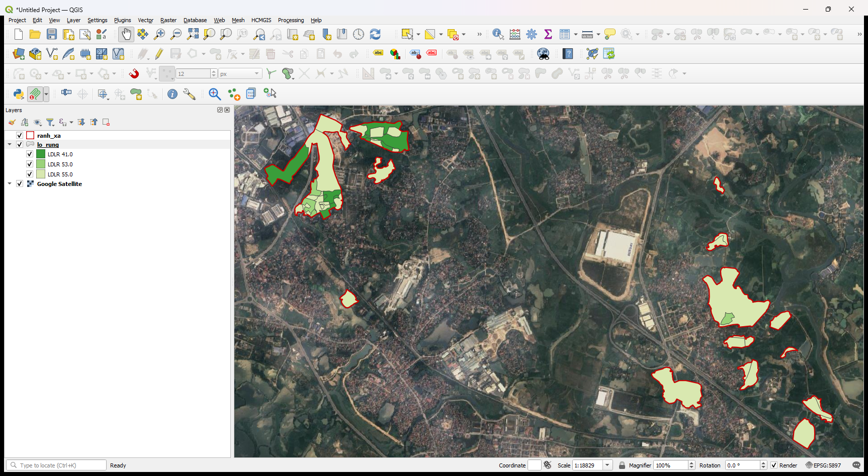The image size is (868, 476).
Task: Uncheck the ranh_xa layer visibility
Action: 20,135
